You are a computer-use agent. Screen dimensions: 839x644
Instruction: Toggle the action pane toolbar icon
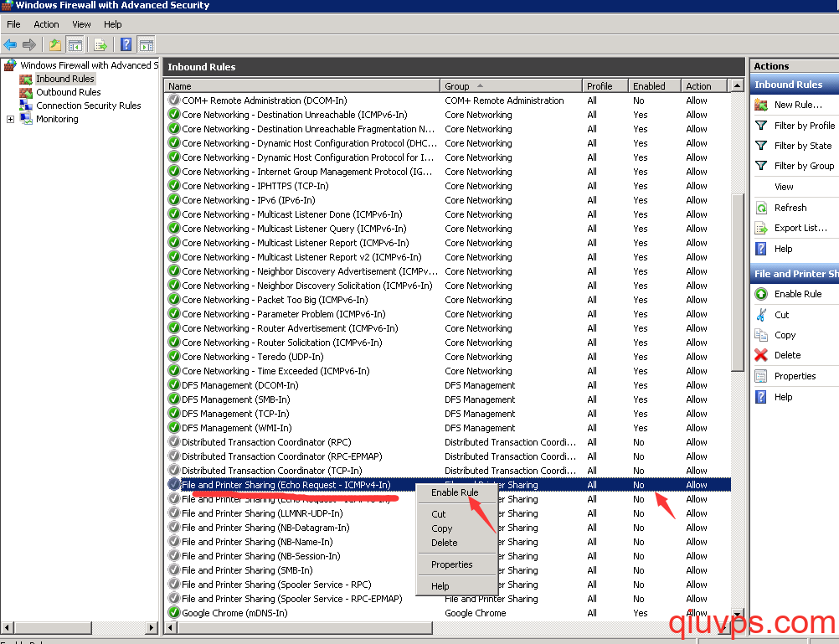click(x=146, y=45)
